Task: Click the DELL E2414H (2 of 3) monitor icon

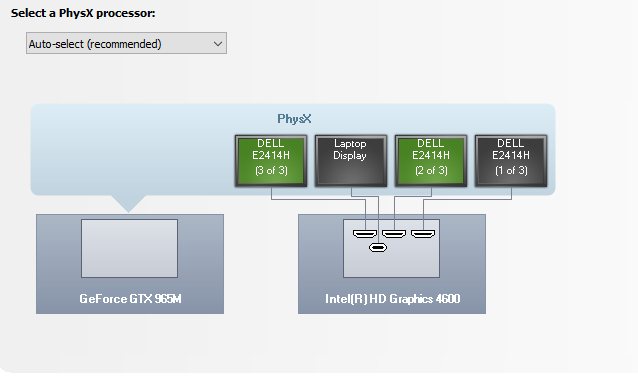Action: pyautogui.click(x=431, y=161)
